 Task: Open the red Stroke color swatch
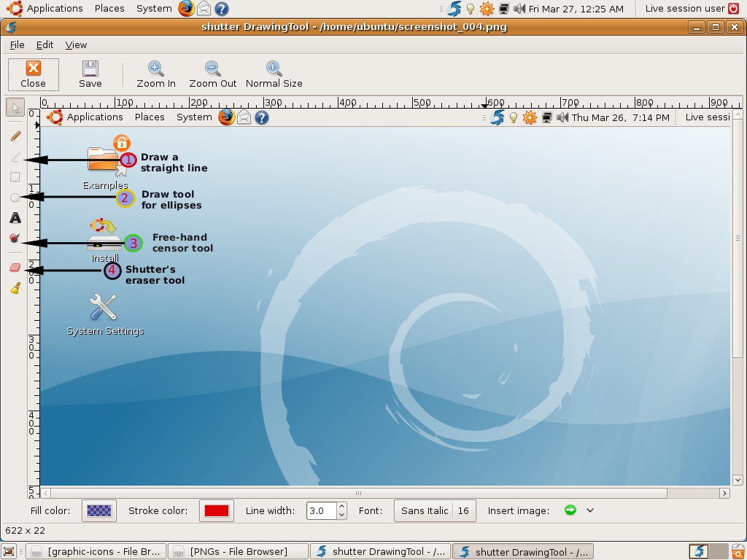click(216, 510)
